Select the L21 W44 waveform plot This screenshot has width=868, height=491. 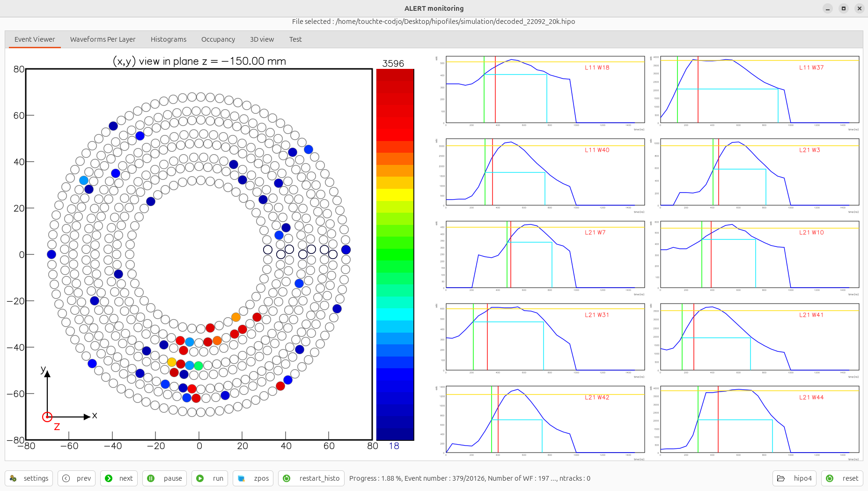pyautogui.click(x=760, y=419)
